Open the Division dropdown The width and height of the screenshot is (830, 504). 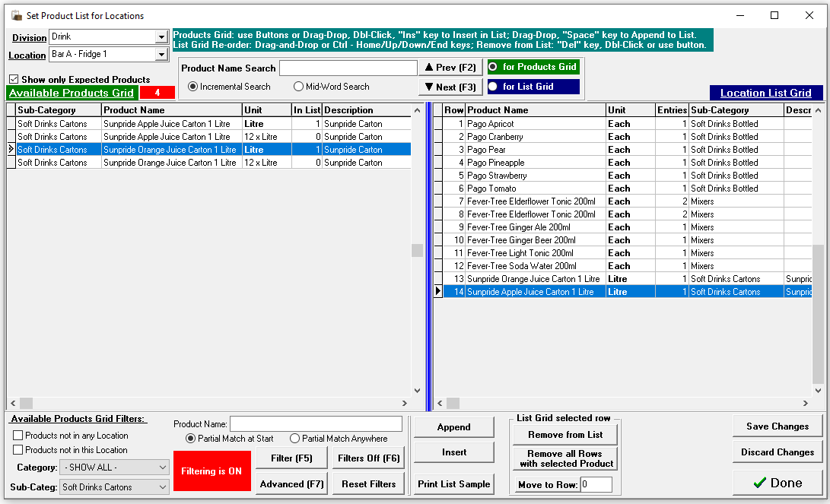tap(161, 37)
